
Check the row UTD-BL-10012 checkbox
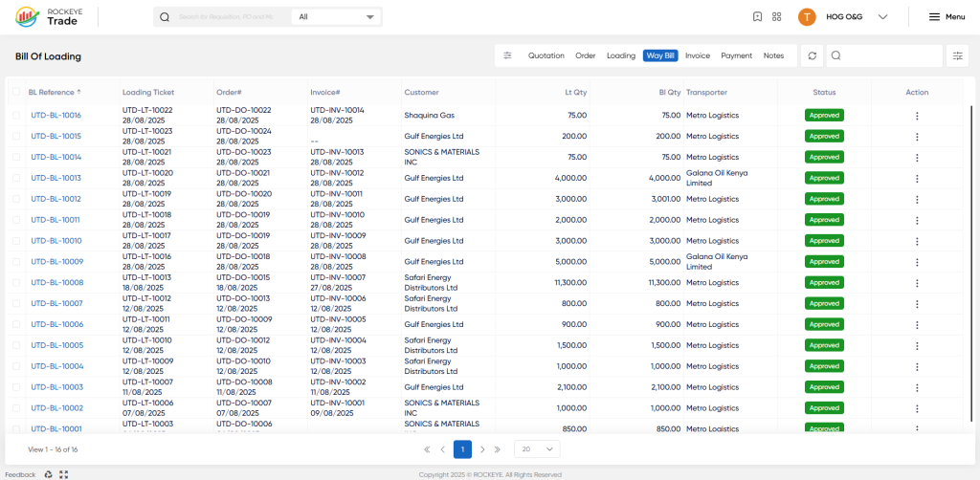16,199
